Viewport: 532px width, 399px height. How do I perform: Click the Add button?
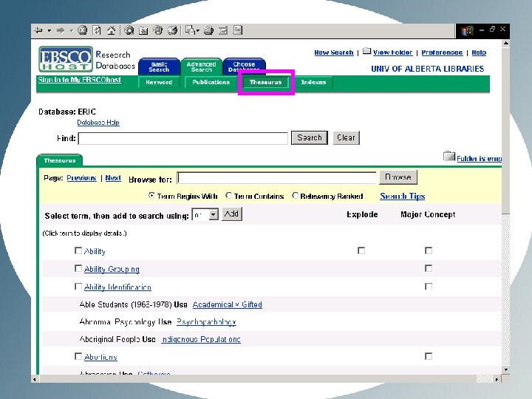click(x=232, y=214)
